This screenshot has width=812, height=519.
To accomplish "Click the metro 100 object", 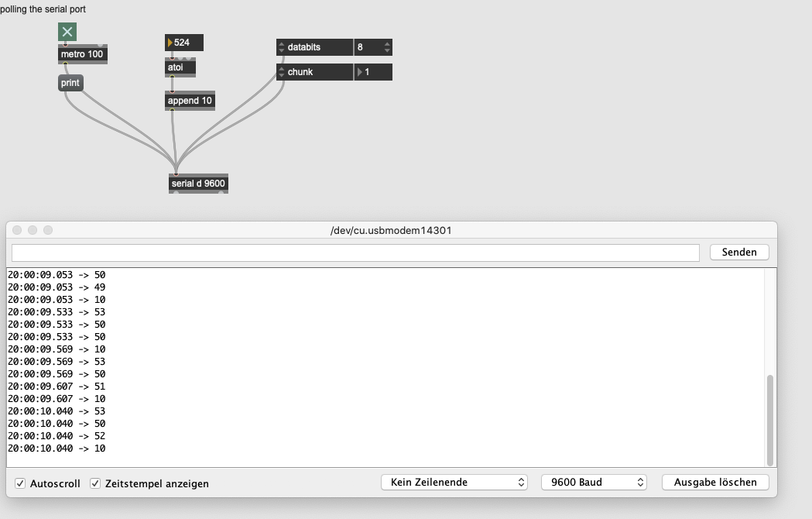I will pyautogui.click(x=82, y=54).
